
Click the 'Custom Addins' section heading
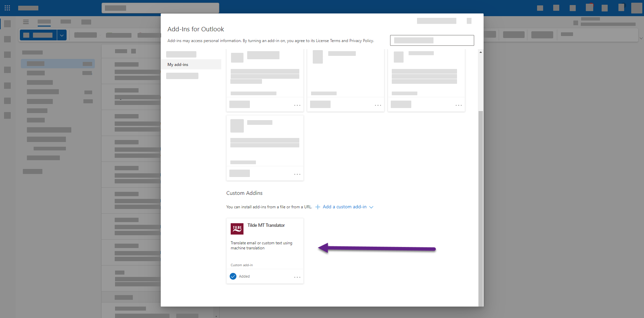[244, 193]
